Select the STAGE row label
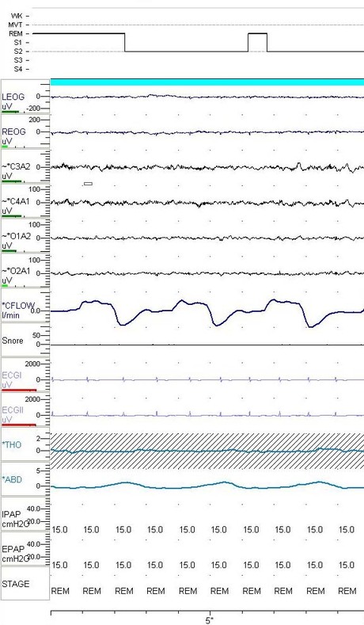The width and height of the screenshot is (364, 625). (x=16, y=584)
